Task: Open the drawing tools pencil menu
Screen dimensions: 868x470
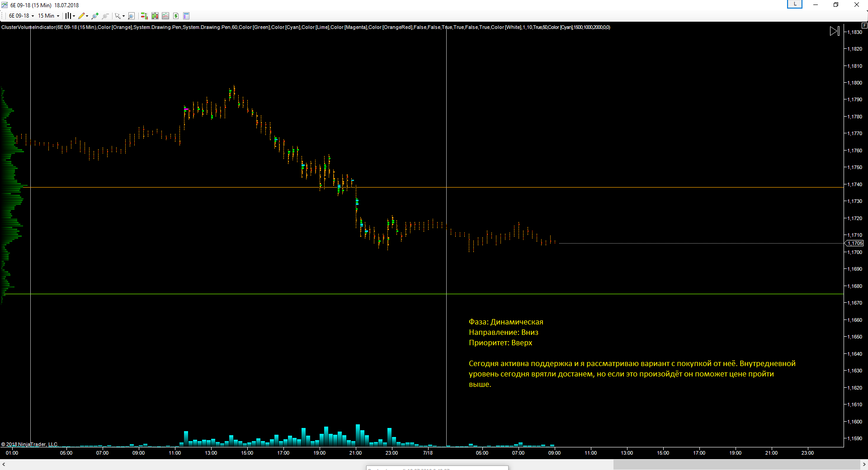Action: (x=83, y=16)
